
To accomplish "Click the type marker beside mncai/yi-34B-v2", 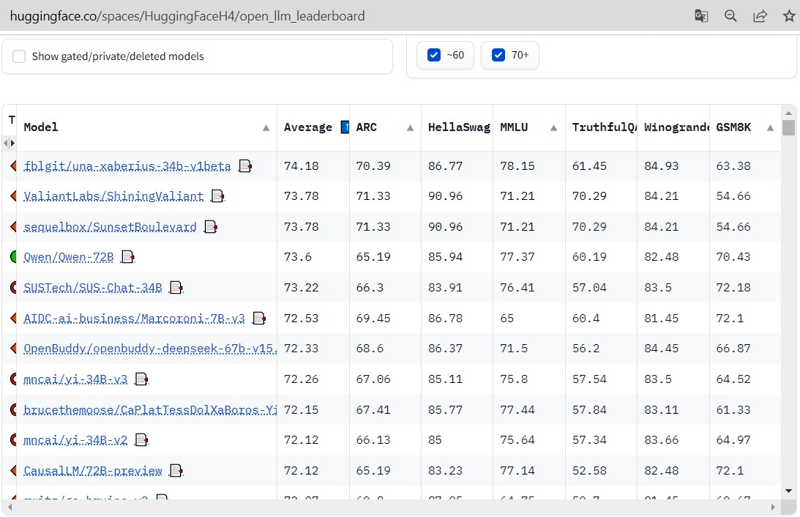I will (x=13, y=440).
